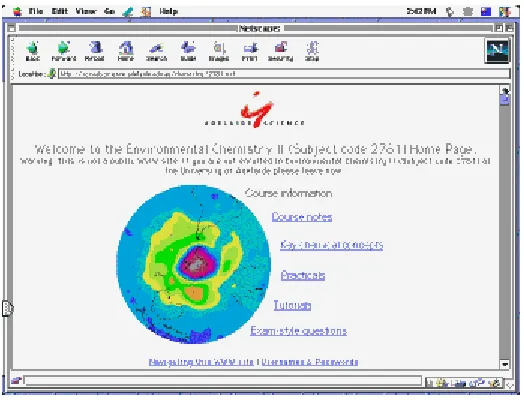Open the File menu
524x402 pixels.
(36, 11)
